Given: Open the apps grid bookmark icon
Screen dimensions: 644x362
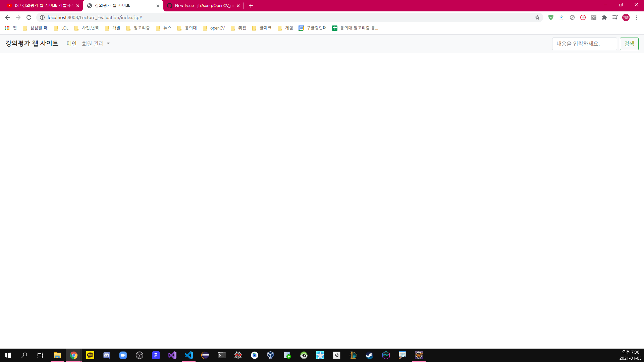Looking at the screenshot, I should click(x=7, y=28).
